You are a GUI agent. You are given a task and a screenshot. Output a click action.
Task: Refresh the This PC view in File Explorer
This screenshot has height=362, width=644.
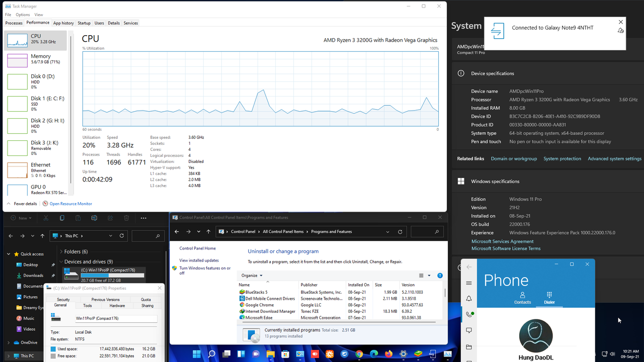[x=122, y=236]
